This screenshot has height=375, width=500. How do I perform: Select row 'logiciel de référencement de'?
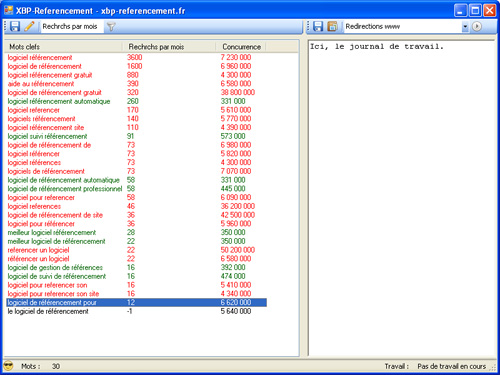click(136, 145)
